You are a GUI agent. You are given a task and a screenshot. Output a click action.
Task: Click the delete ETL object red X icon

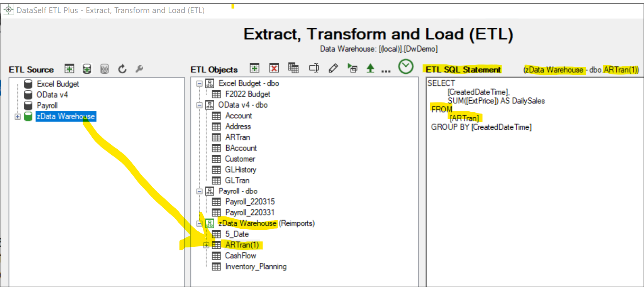click(x=274, y=68)
